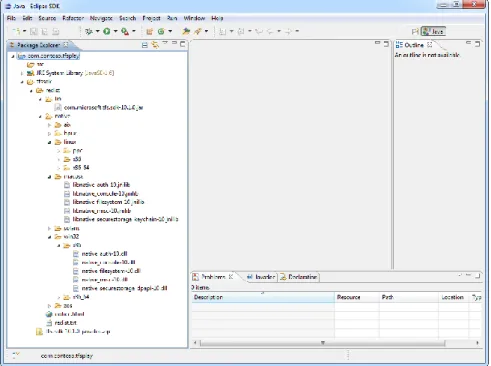491x366 pixels.
Task: Click the Description column header
Action: (263, 297)
